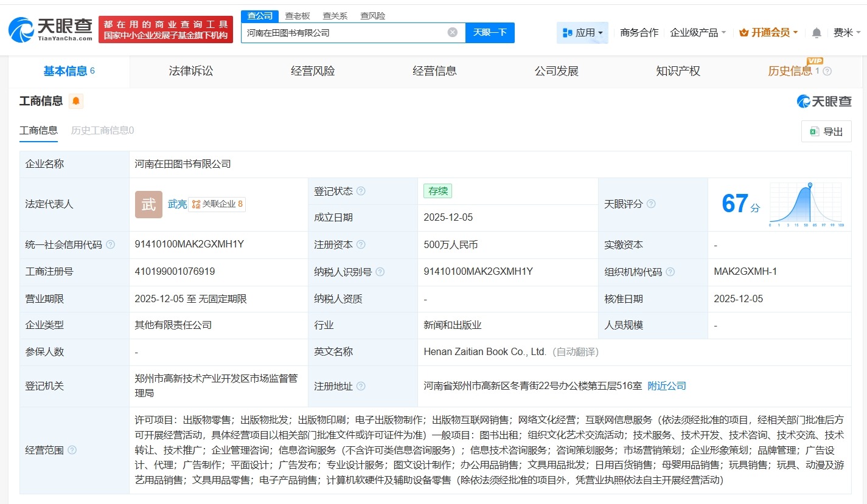Click inside the company name search field
The height and width of the screenshot is (504, 867).
(347, 33)
